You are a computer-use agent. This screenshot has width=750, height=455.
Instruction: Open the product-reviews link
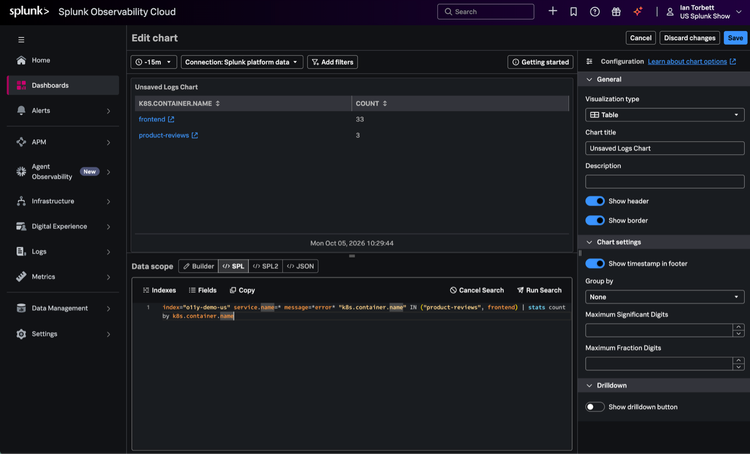click(164, 135)
